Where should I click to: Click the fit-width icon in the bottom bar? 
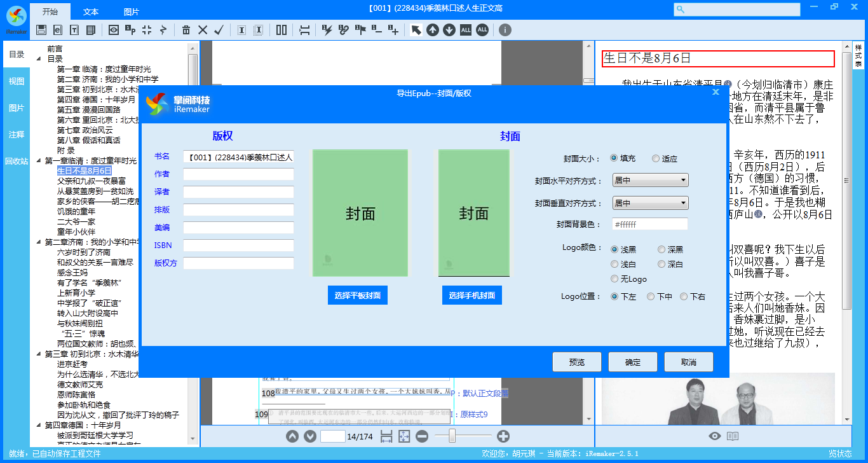[x=386, y=436]
